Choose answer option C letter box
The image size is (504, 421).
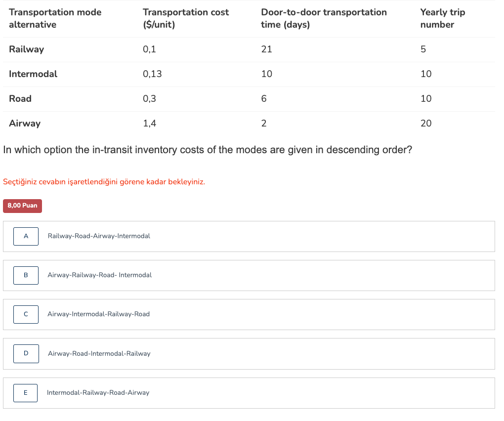[x=26, y=314]
